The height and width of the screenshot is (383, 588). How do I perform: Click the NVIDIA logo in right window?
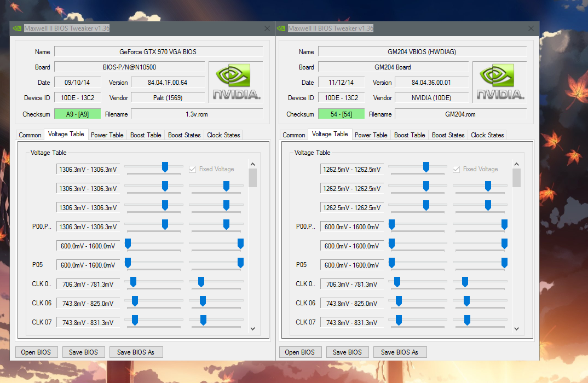(500, 82)
